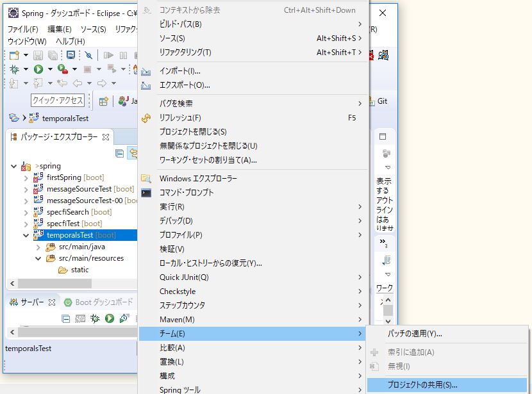The image size is (532, 394).
Task: Expand the src/main/java folder
Action: (x=38, y=247)
